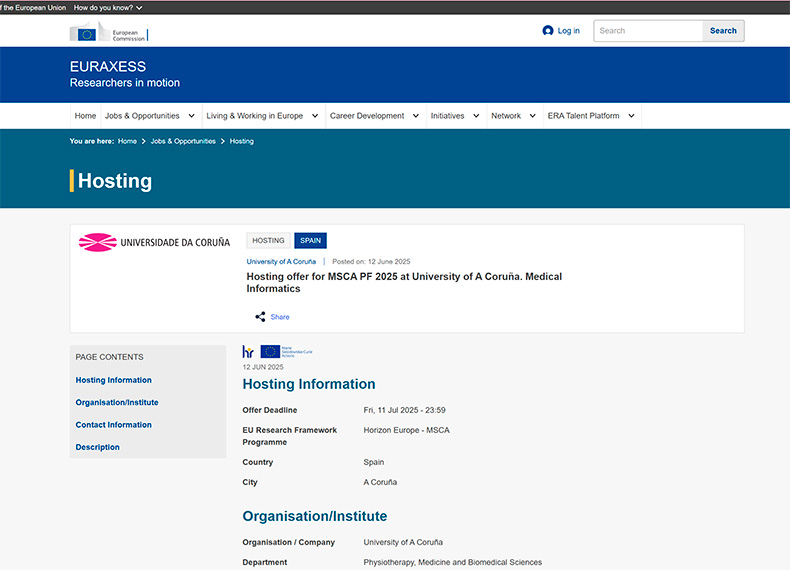Screen dimensions: 790x570
Task: Click the Log in link
Action: tap(568, 31)
